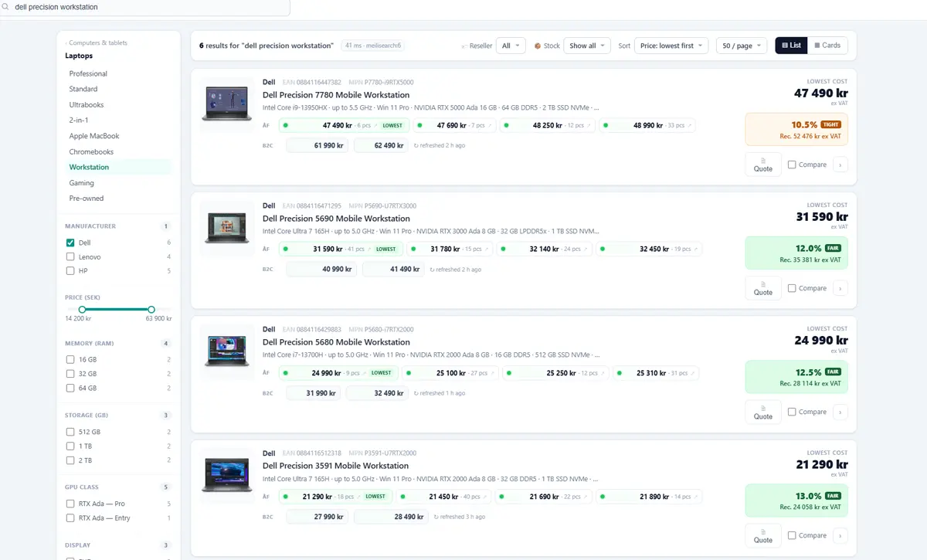Open external link arrow on 25 250 kr offer

tap(603, 373)
